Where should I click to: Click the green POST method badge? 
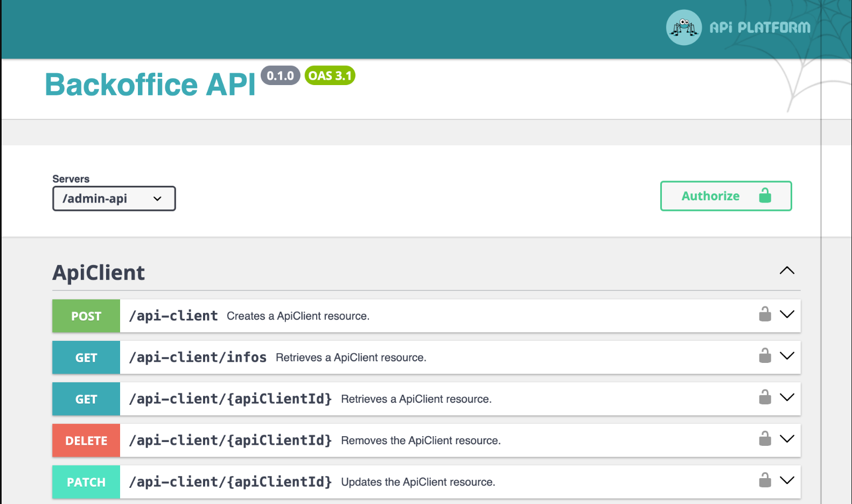coord(86,316)
